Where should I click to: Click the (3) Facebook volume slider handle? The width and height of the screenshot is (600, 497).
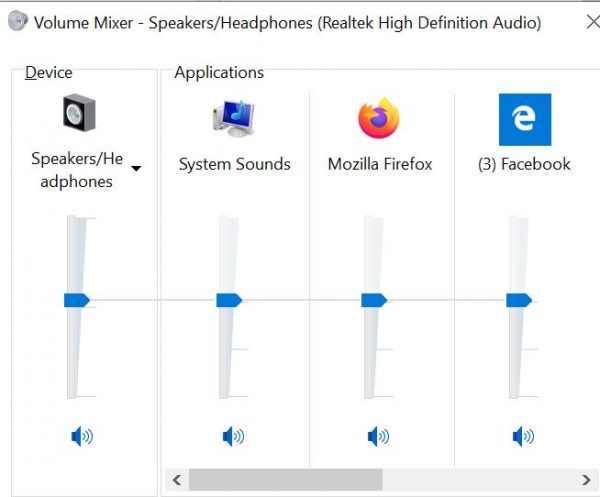tap(519, 300)
